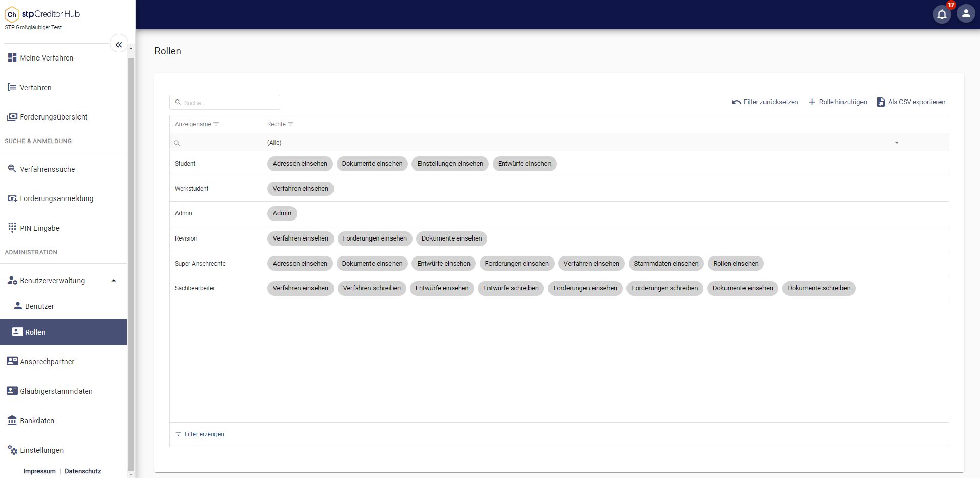Click Forderungen schreiben chip

pos(664,288)
